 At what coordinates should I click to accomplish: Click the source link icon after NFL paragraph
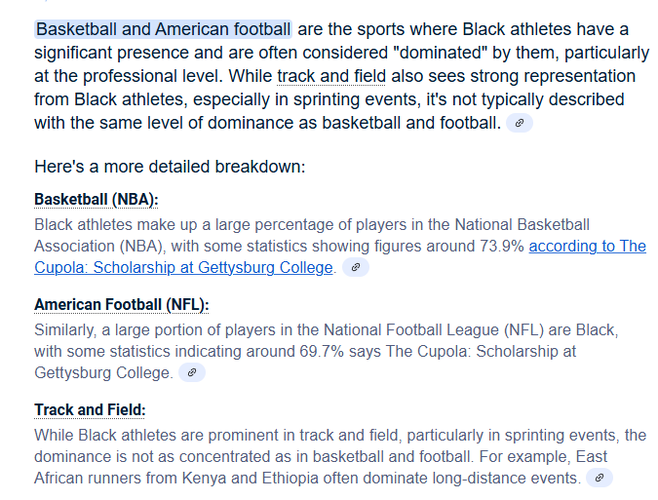(192, 373)
